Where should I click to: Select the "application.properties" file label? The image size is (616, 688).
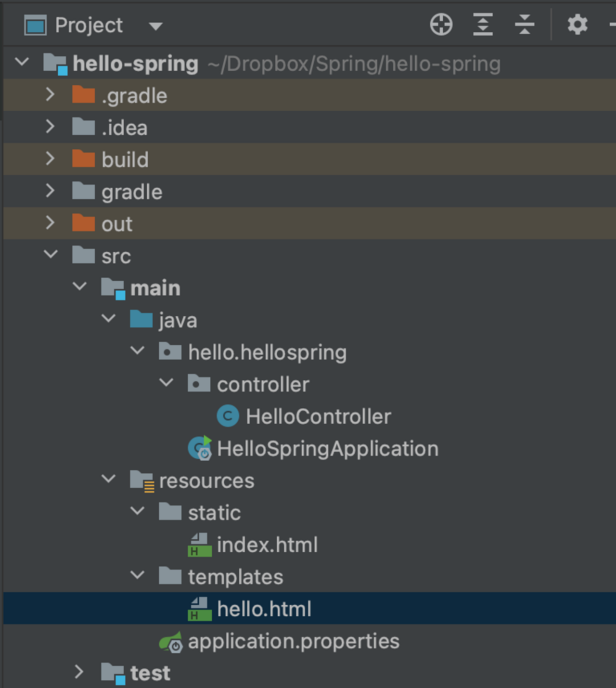294,642
